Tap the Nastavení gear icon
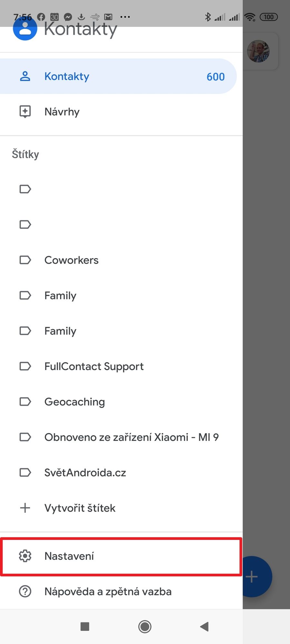This screenshot has width=290, height=644. pyautogui.click(x=25, y=556)
